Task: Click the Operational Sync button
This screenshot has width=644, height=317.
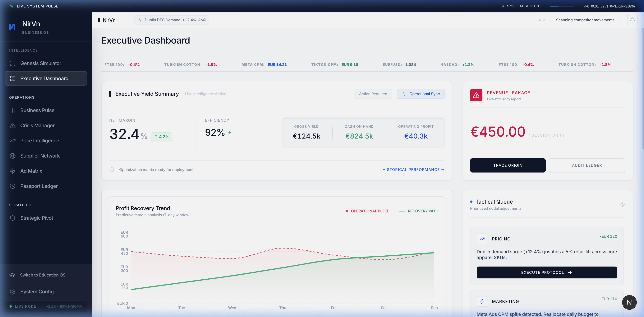Action: click(x=421, y=94)
